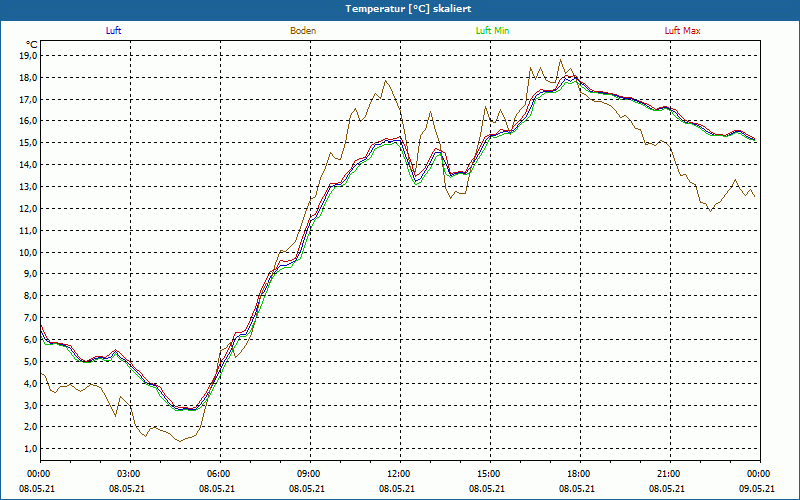Click the chart title 'Temperatur [°C] skaliert'
The height and width of the screenshot is (500, 800).
point(408,9)
